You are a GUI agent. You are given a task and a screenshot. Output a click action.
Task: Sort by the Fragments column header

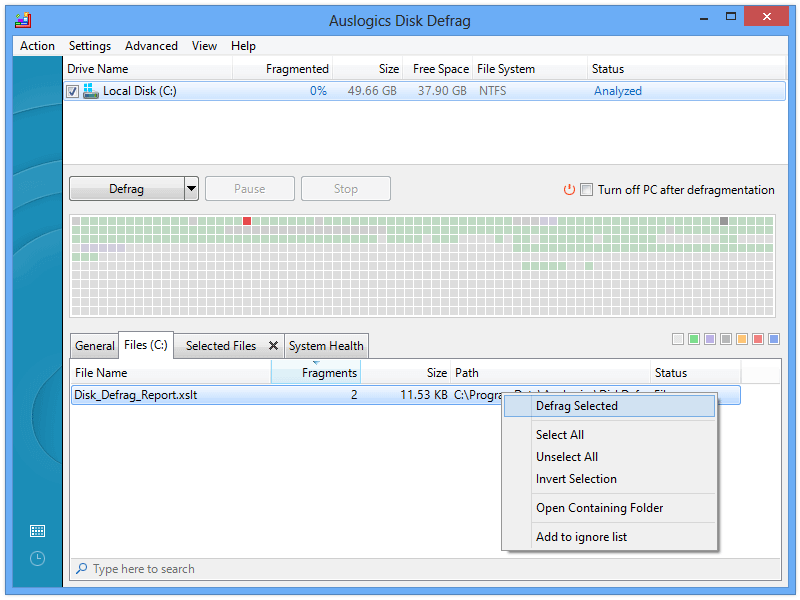pyautogui.click(x=316, y=372)
